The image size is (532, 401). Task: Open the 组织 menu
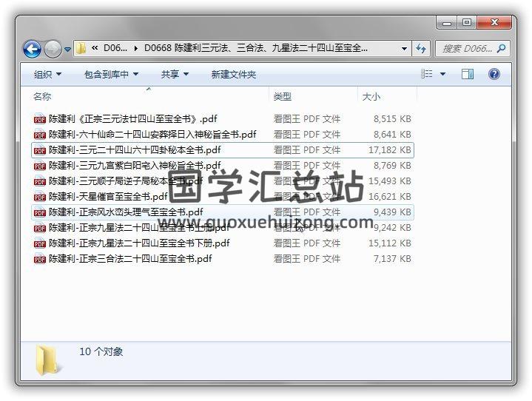[x=47, y=74]
